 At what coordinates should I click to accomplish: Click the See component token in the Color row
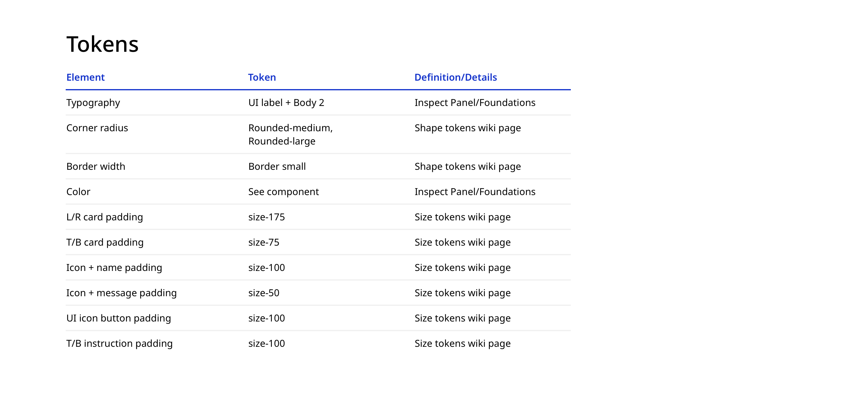(x=283, y=191)
